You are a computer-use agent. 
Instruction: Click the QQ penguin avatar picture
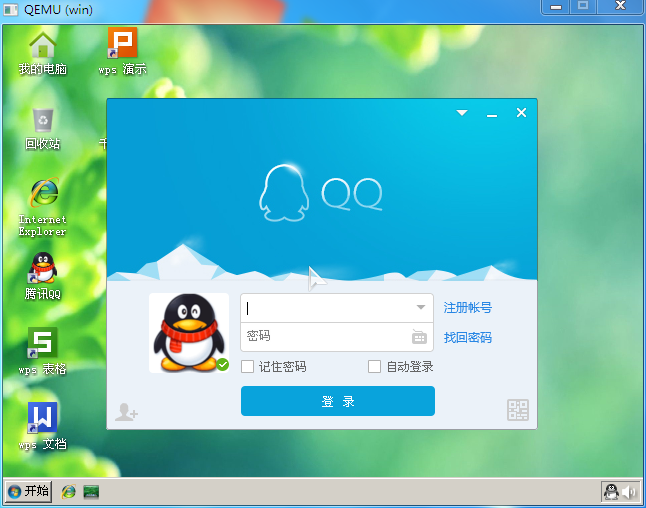tap(189, 333)
